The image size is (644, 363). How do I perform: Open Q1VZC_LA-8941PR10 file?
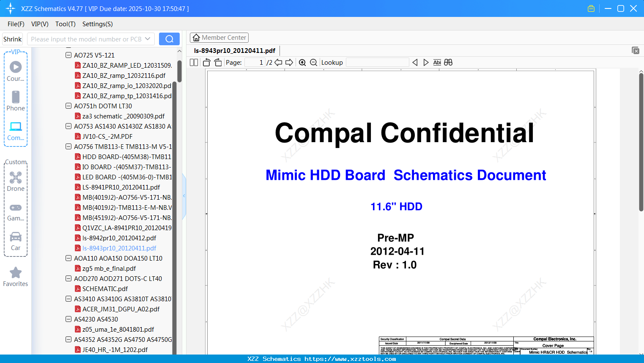coord(123,228)
